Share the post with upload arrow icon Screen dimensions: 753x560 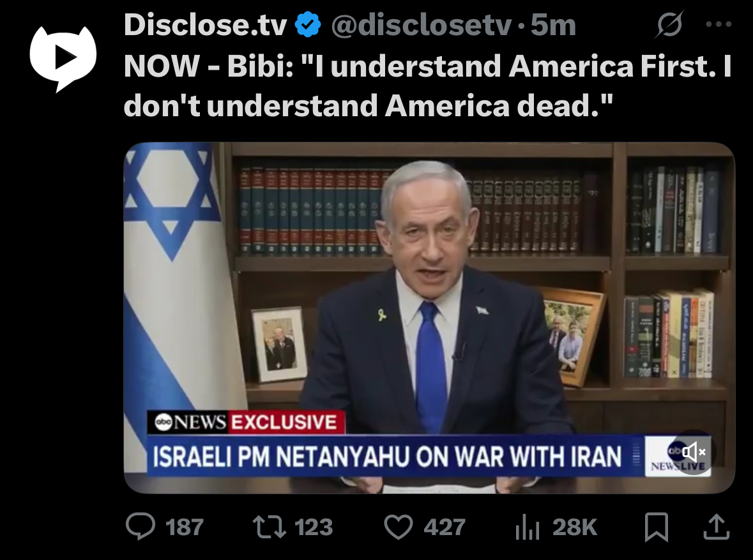[x=717, y=526]
